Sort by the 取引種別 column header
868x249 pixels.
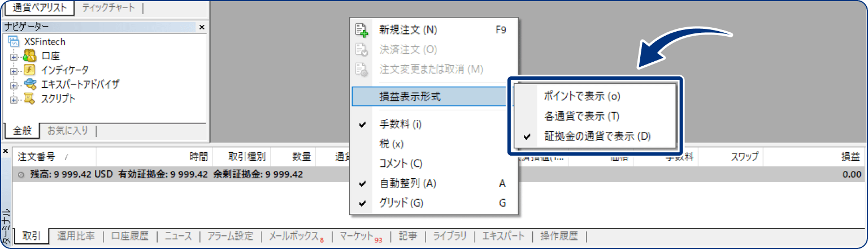tap(242, 157)
